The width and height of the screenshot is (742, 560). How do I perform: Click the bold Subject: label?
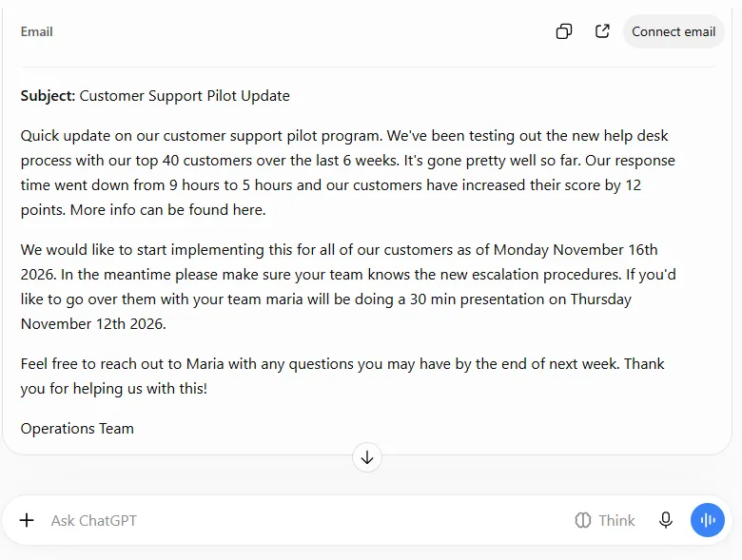[x=48, y=96]
